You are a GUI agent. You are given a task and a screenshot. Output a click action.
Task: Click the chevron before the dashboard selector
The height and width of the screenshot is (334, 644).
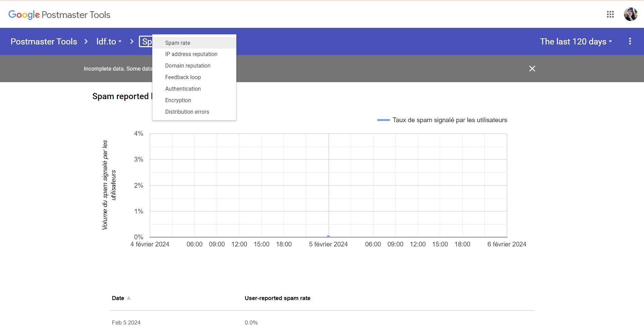click(132, 41)
